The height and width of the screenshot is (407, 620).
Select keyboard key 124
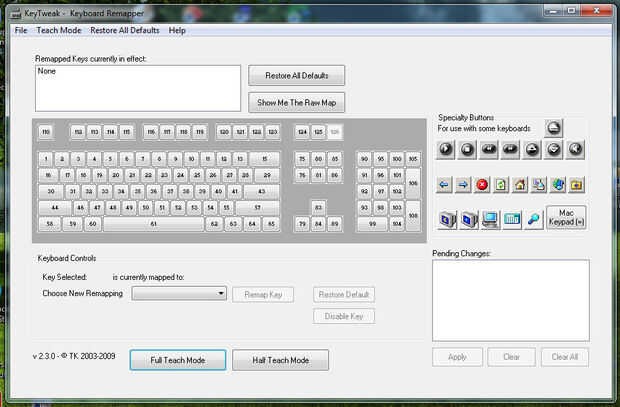point(302,132)
